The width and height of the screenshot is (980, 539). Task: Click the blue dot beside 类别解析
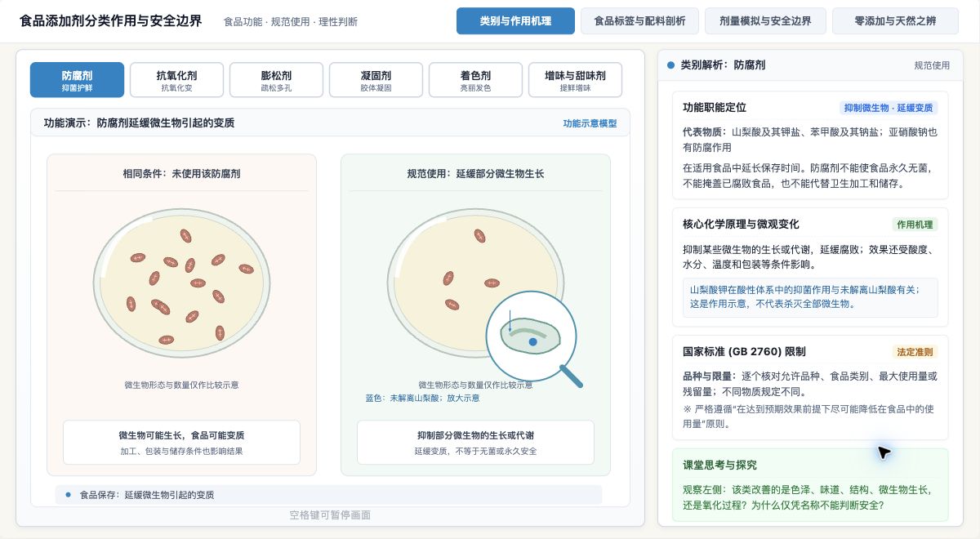click(x=671, y=65)
